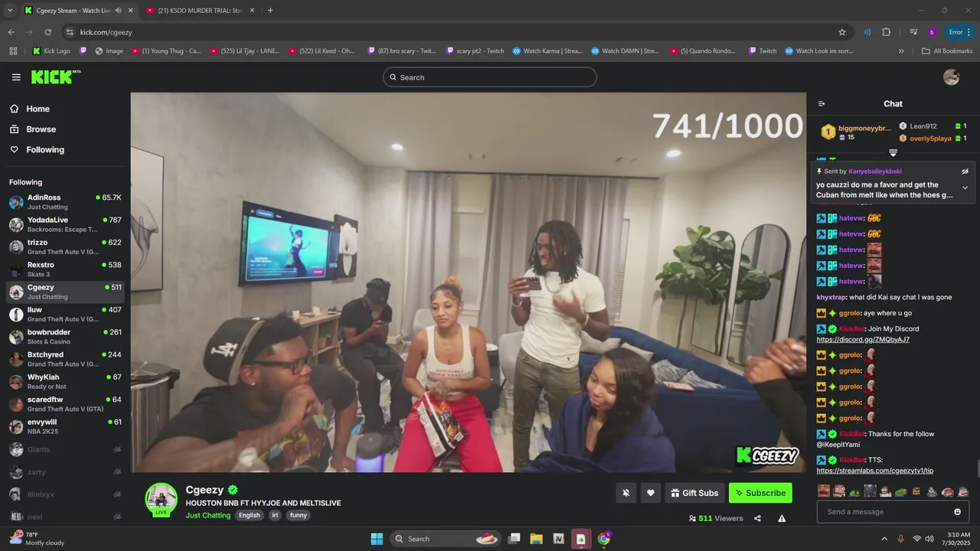The width and height of the screenshot is (980, 551).
Task: Open offline zarty channel
Action: (x=65, y=472)
